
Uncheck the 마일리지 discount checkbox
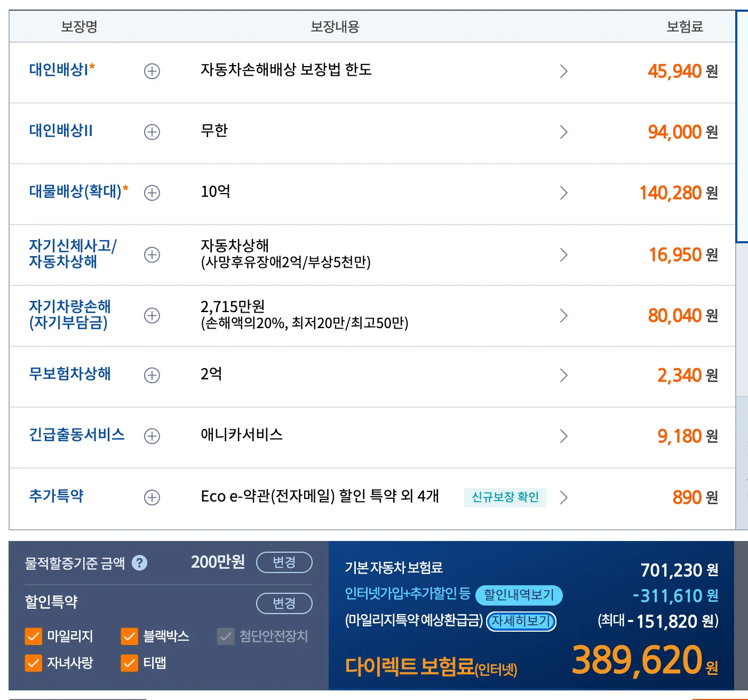tap(33, 636)
